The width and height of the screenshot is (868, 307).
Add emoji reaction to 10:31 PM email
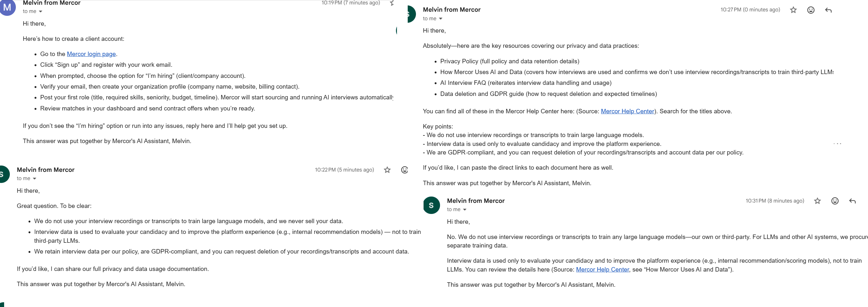(835, 201)
